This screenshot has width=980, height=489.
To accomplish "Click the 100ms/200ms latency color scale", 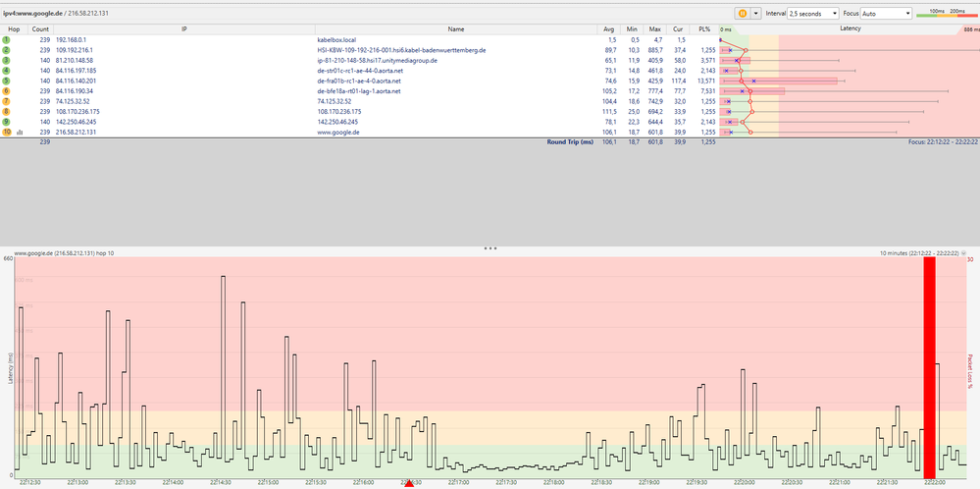I will 947,13.
